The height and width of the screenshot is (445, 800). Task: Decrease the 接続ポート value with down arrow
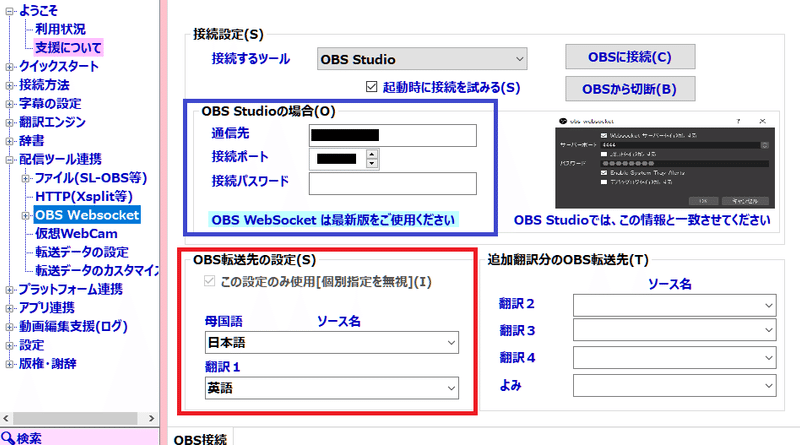tap(372, 164)
